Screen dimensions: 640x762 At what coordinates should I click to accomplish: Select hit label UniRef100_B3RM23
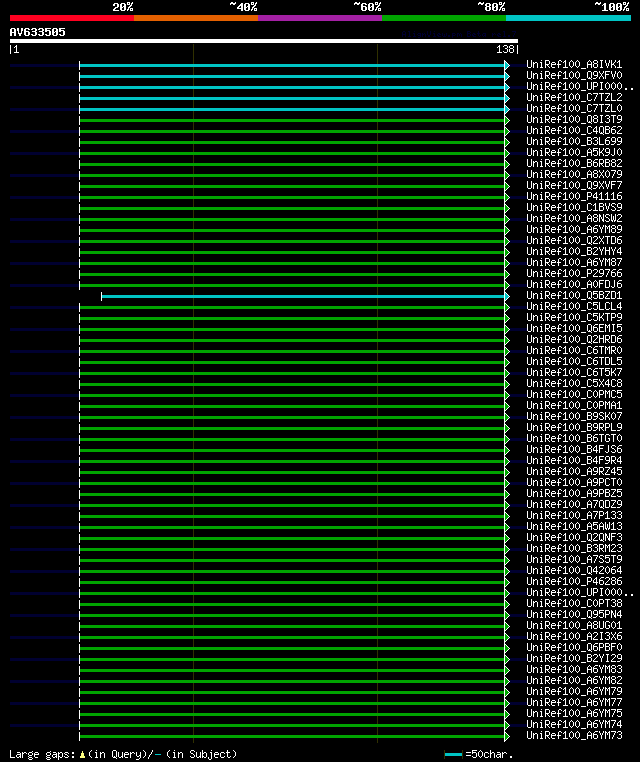coord(574,548)
